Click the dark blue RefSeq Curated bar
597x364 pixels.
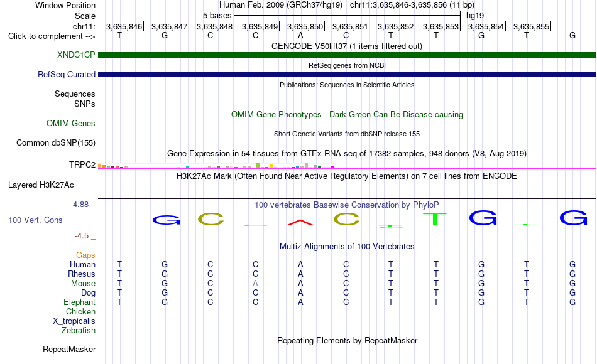pos(347,74)
